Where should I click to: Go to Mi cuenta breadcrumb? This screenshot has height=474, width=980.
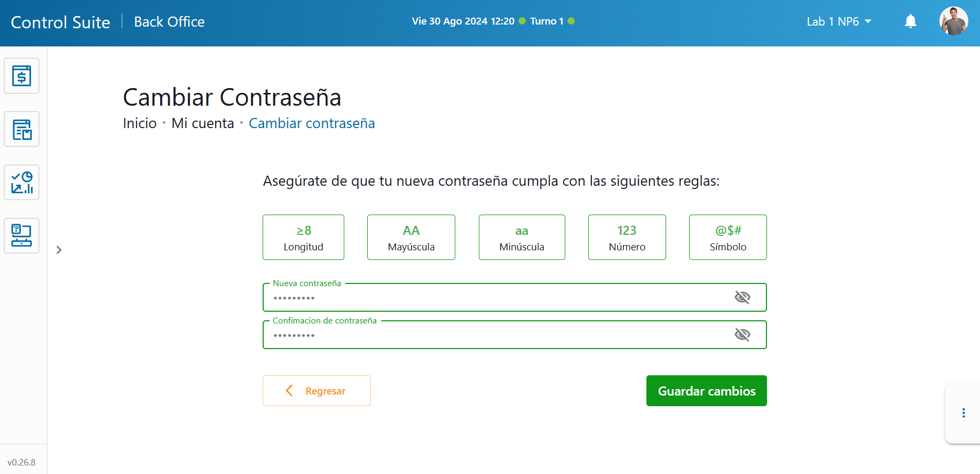pyautogui.click(x=202, y=123)
